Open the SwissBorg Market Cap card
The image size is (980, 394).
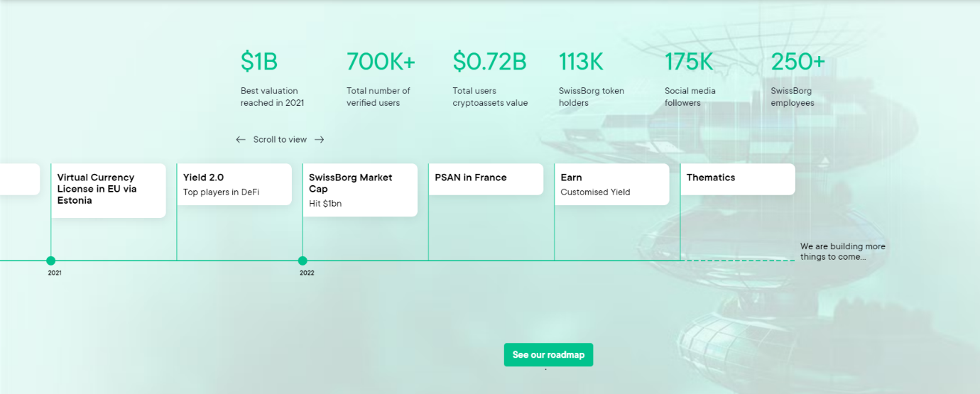[360, 190]
